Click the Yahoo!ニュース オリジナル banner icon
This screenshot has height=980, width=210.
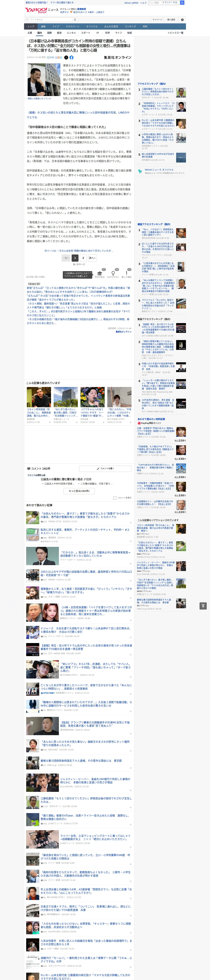[140, 171]
